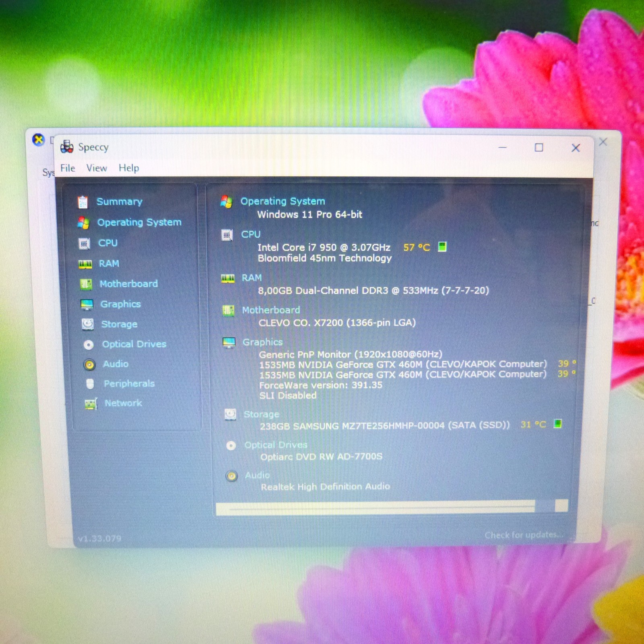
Task: Click the 57 °C CPU temperature reading
Action: (417, 247)
